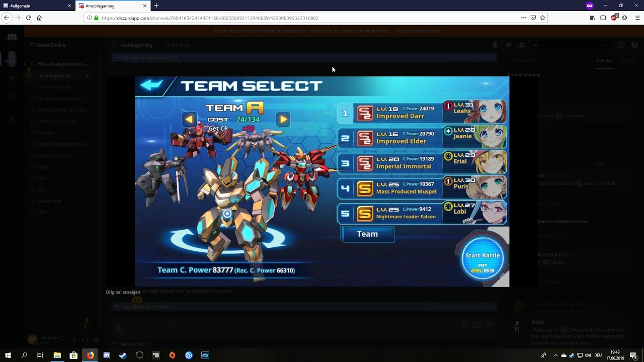Save the page to Pocket

533,18
